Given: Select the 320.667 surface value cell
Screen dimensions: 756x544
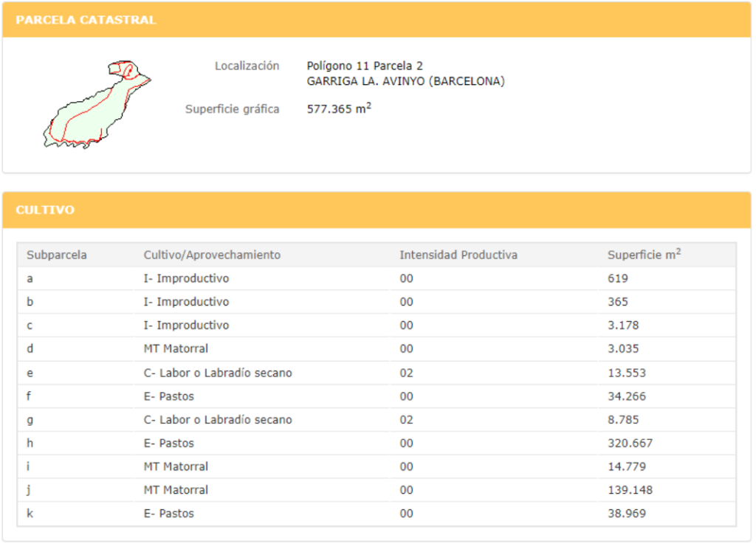Looking at the screenshot, I should pos(630,443).
